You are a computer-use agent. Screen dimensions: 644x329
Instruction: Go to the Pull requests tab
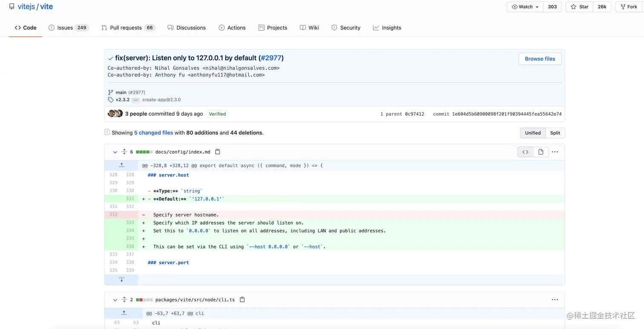[126, 28]
